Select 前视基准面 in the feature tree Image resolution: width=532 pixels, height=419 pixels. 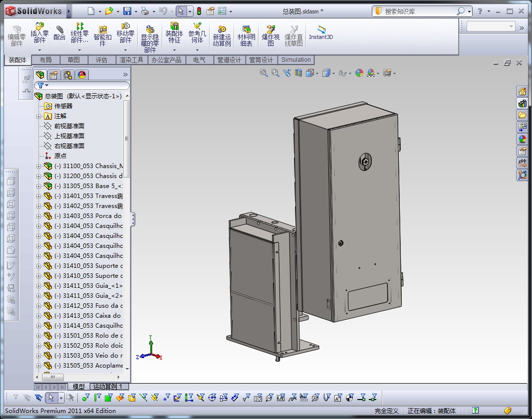tap(69, 126)
